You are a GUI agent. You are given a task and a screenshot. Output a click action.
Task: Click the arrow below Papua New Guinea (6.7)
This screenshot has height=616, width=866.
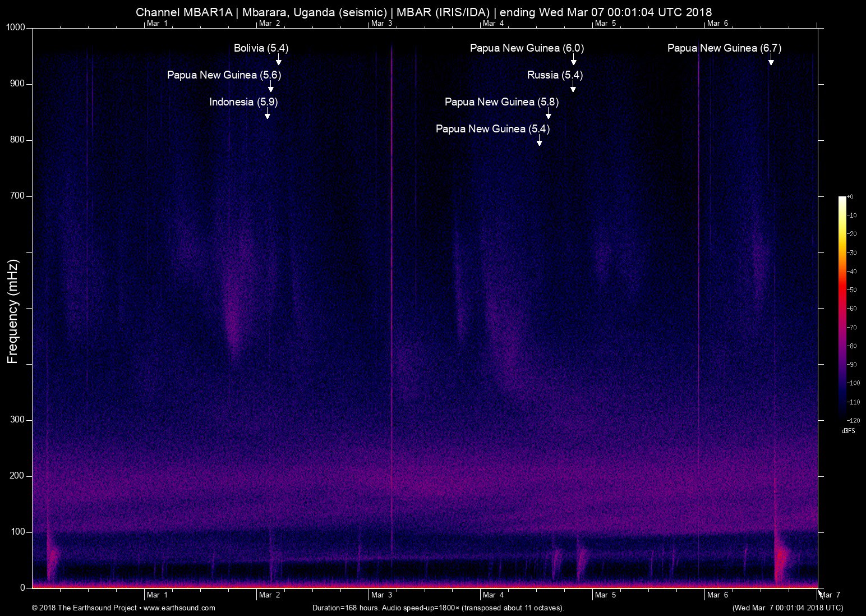[x=771, y=60]
